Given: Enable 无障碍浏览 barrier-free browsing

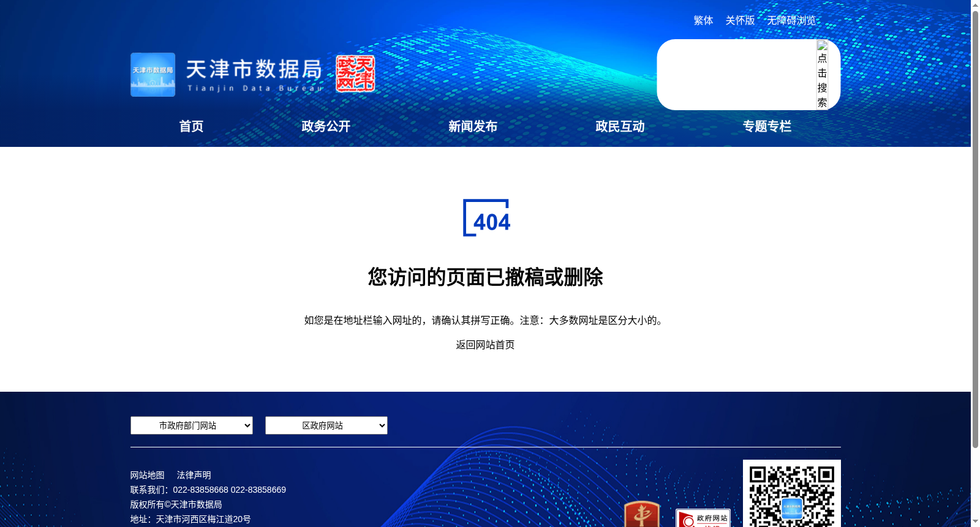Looking at the screenshot, I should click(791, 20).
